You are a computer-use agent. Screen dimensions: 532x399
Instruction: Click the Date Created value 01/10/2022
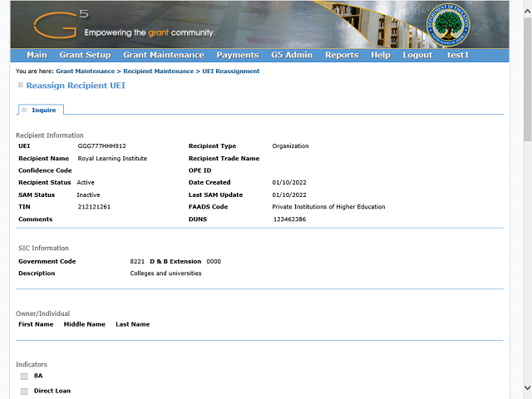coord(289,183)
